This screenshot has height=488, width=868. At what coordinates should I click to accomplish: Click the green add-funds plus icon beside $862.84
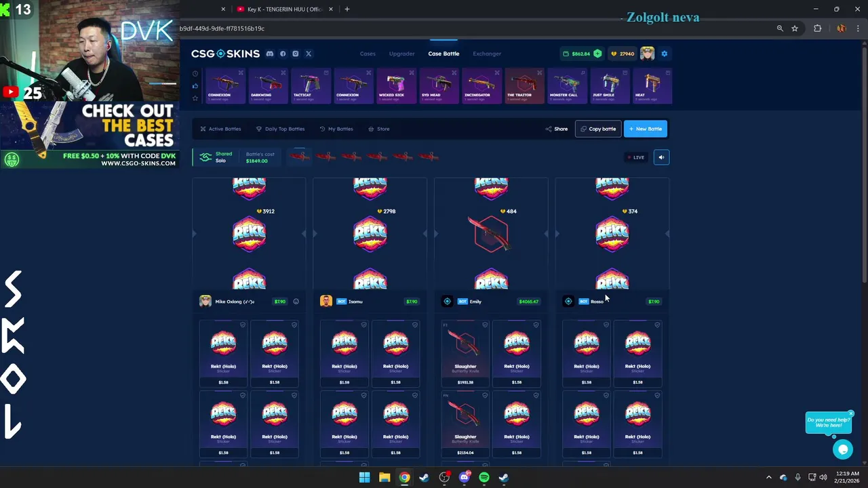pos(597,54)
